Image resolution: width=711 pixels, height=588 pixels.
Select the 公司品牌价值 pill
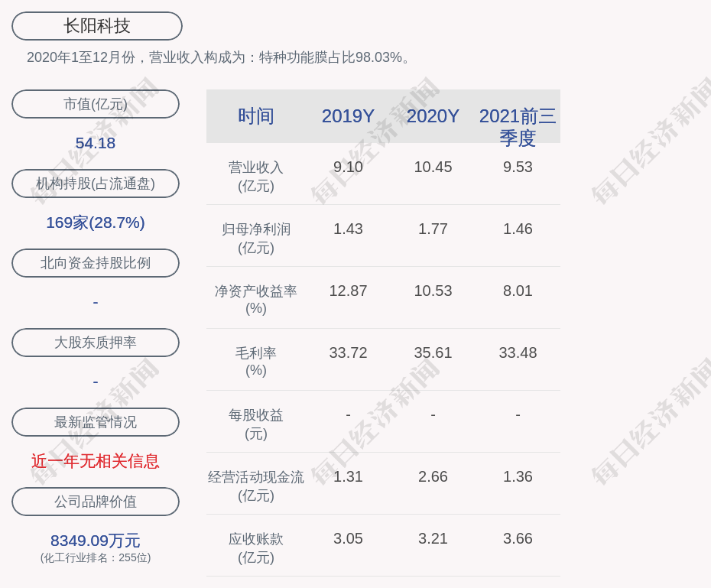[96, 502]
